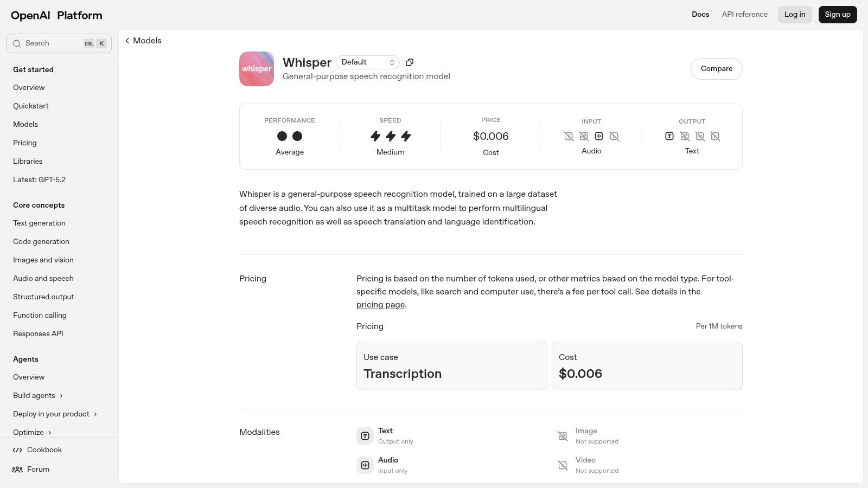Click the Image not-supported icon

pos(563,435)
